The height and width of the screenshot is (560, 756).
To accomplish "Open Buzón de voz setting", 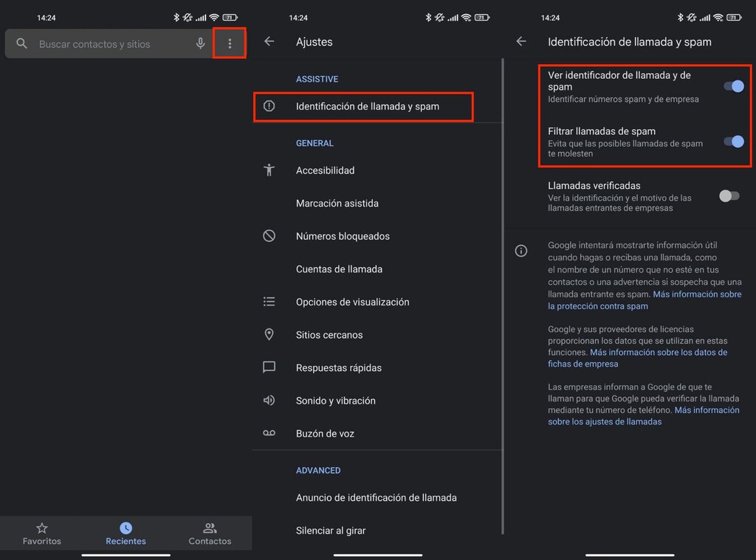I will (377, 433).
